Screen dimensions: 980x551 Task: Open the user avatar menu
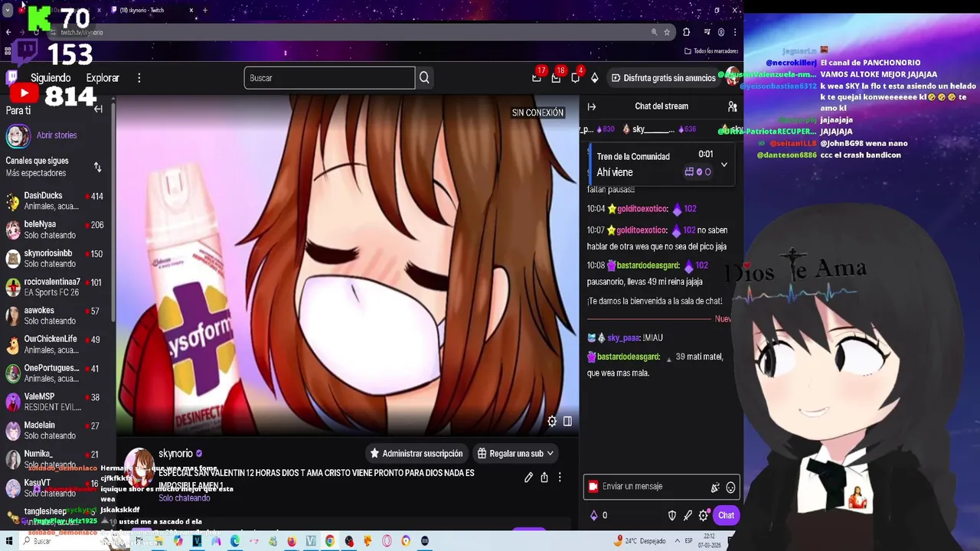click(732, 77)
